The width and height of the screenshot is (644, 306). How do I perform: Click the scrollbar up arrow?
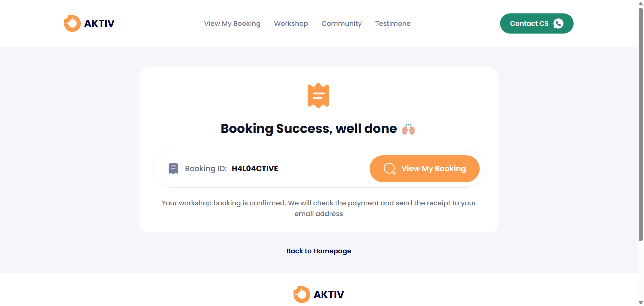[641, 3]
